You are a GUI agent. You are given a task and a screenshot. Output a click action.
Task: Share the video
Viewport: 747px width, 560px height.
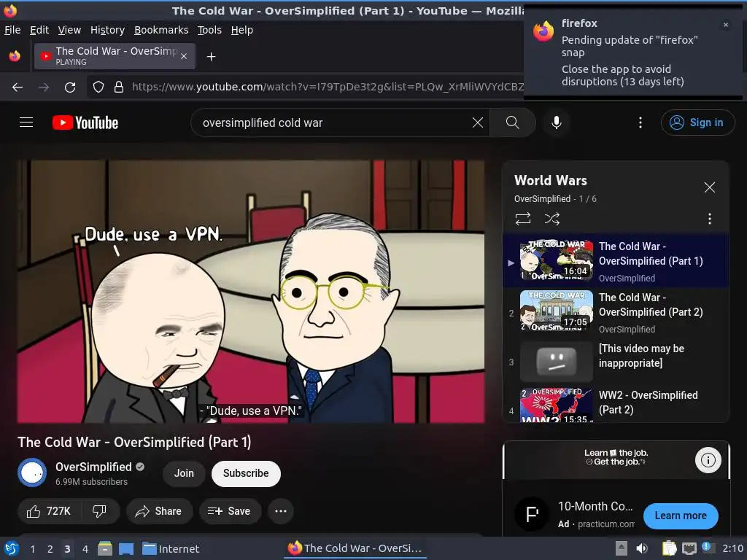click(159, 511)
